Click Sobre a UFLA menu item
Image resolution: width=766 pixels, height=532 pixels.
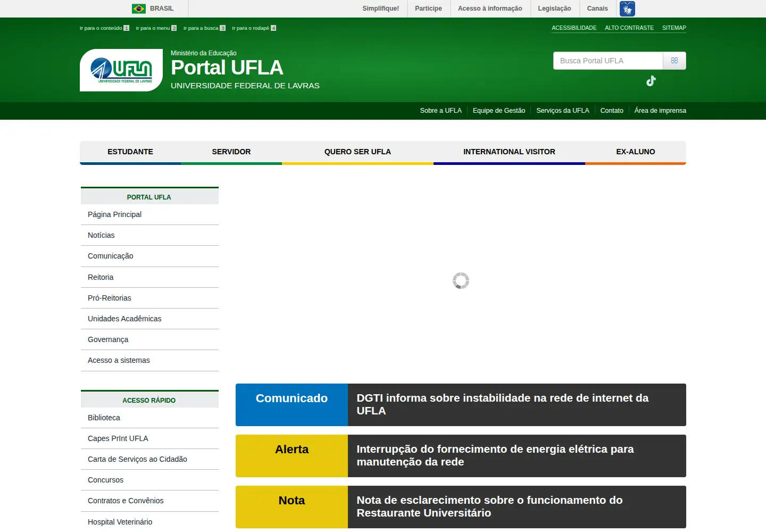click(441, 111)
